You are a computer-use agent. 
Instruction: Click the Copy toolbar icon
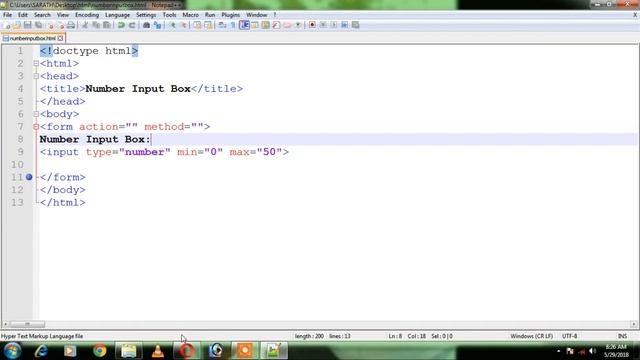(x=96, y=25)
